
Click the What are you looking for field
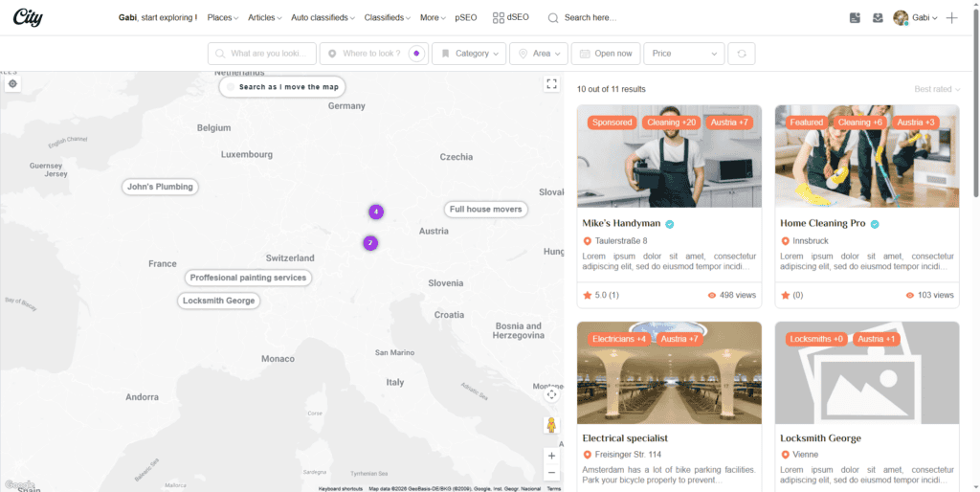[x=270, y=54]
